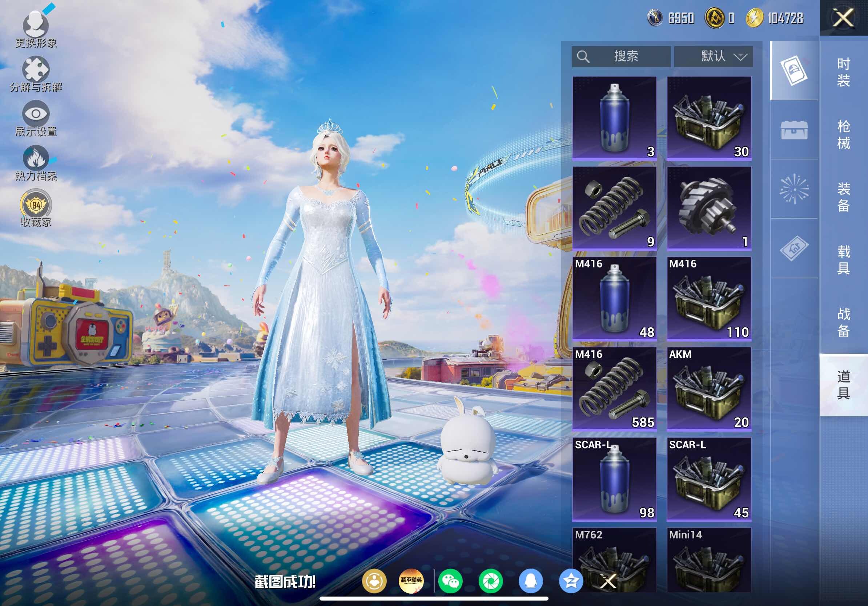Switch to the 战备 tab

point(844,322)
